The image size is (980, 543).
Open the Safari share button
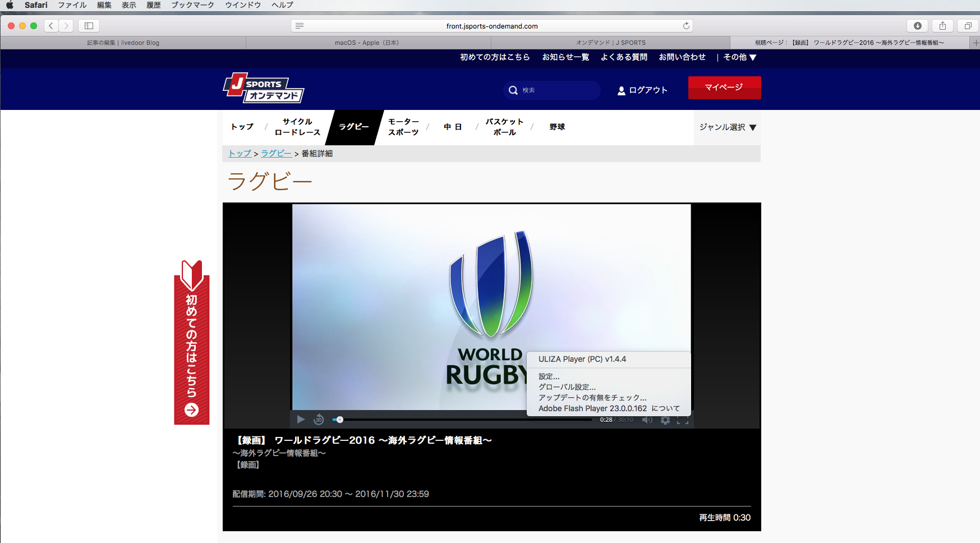point(943,26)
